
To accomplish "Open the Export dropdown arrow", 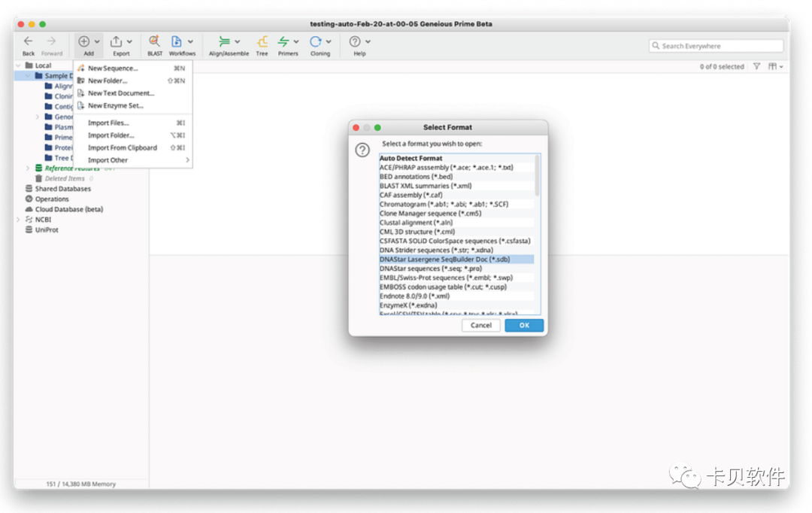I will 129,41.
